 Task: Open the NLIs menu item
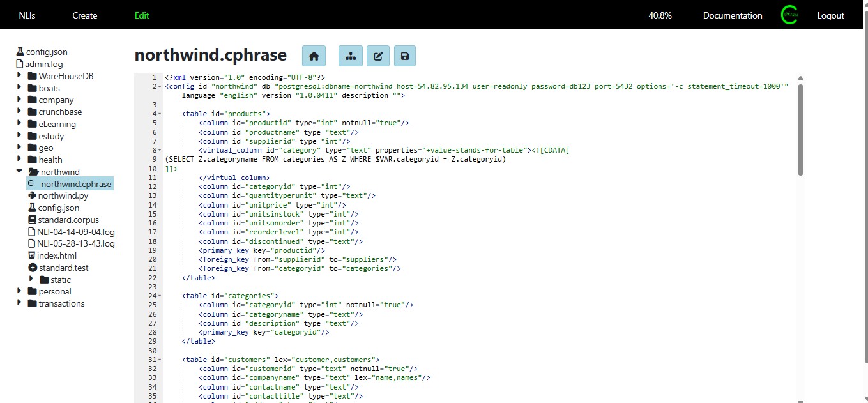pyautogui.click(x=27, y=15)
